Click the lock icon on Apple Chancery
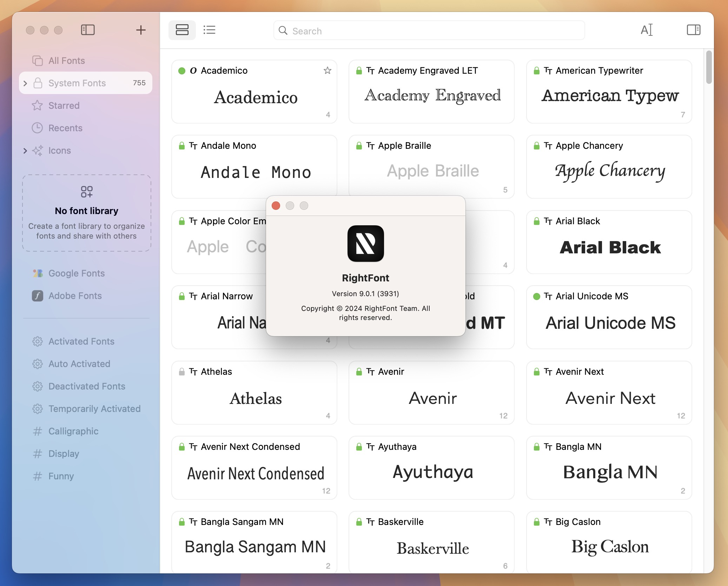 tap(536, 146)
